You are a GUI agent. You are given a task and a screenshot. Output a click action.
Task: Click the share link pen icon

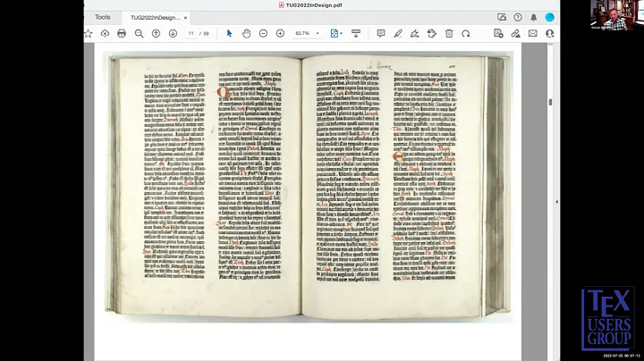pos(515,34)
